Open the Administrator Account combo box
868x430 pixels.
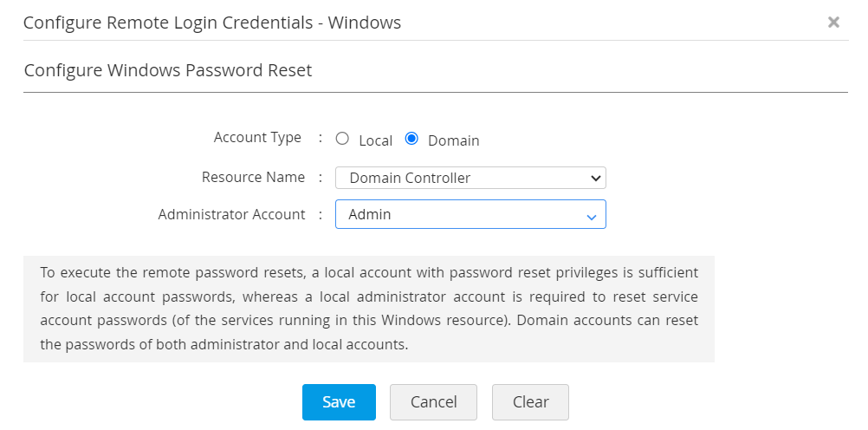(470, 214)
